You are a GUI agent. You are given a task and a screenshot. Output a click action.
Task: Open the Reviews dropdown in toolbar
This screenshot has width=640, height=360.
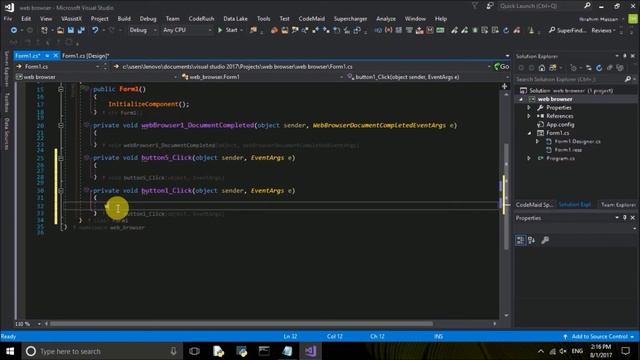click(603, 30)
